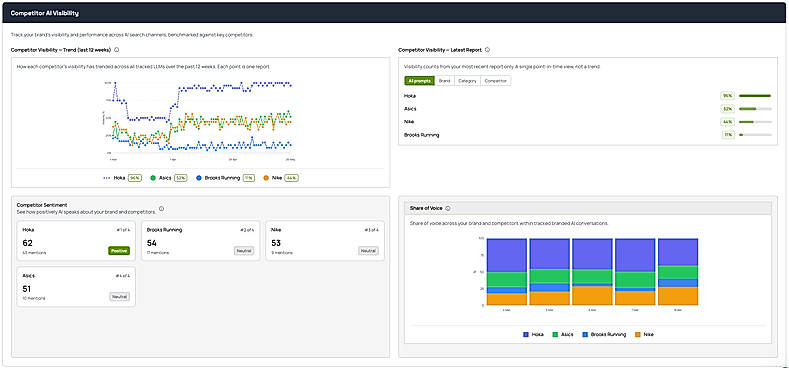This screenshot has width=789, height=368.
Task: Click Asics name on sentiment card
Action: coord(29,275)
